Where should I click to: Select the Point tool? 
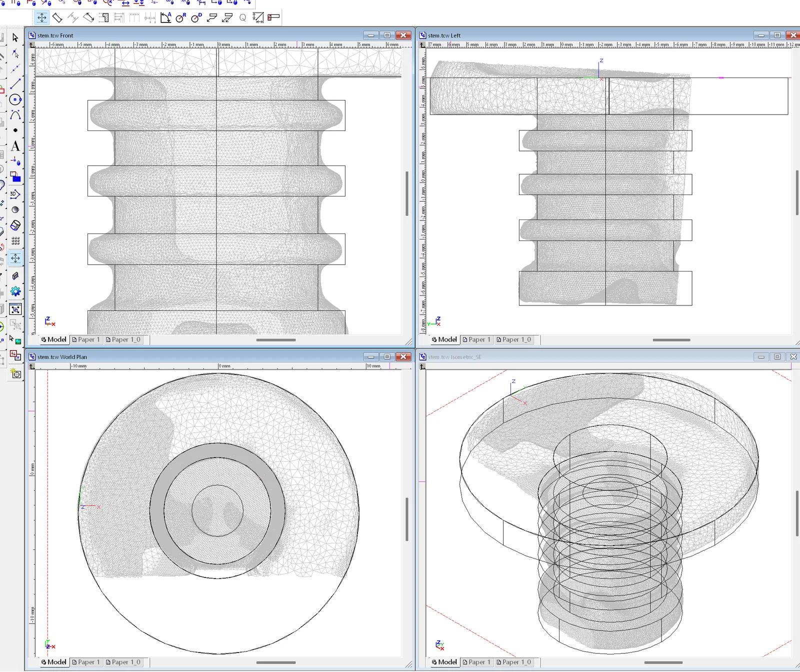point(15,130)
